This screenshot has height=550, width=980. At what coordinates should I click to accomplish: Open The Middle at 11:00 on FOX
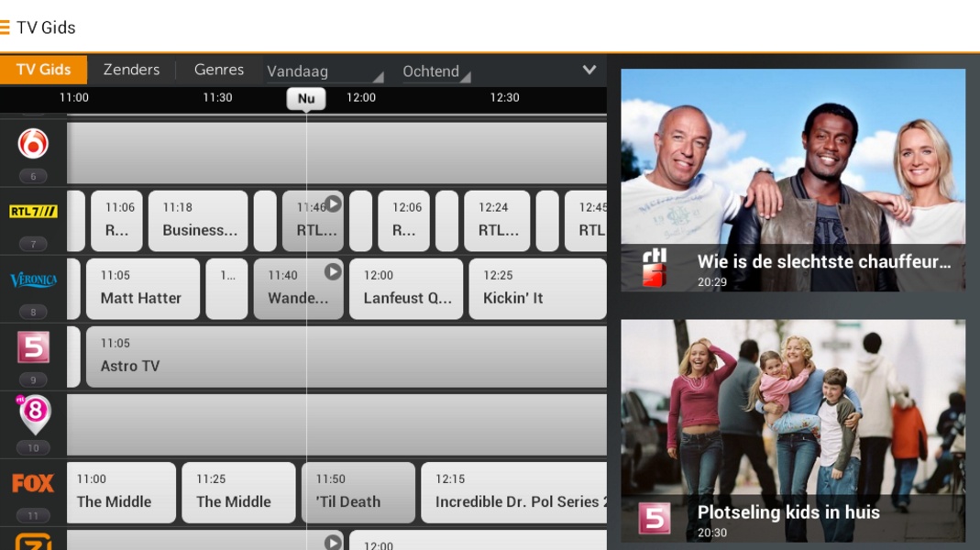coord(121,492)
